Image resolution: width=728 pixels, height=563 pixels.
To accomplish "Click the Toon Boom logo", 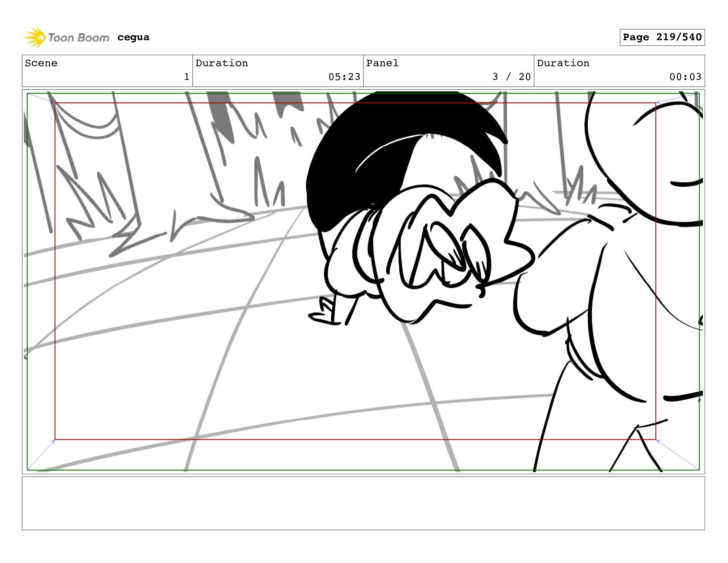I will point(66,38).
